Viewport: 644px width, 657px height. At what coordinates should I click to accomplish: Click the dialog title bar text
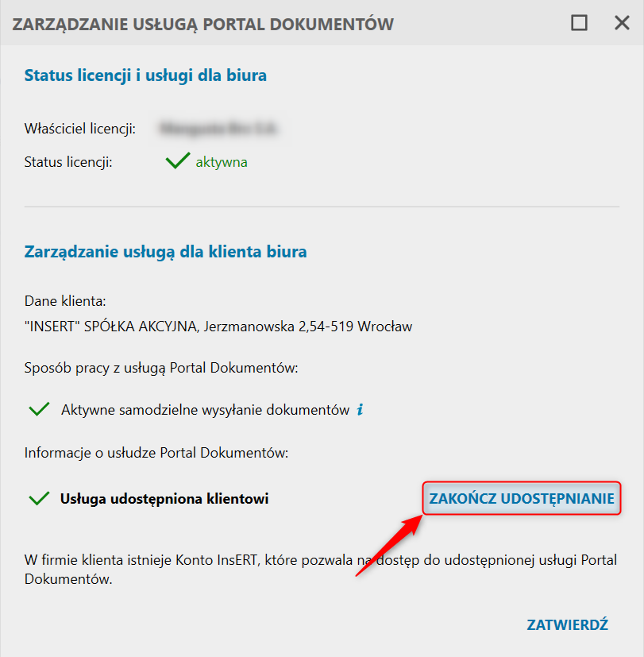(203, 24)
